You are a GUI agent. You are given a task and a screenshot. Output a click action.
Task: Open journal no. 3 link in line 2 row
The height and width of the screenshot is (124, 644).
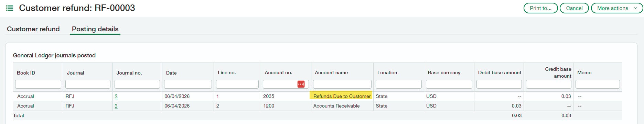pos(116,106)
